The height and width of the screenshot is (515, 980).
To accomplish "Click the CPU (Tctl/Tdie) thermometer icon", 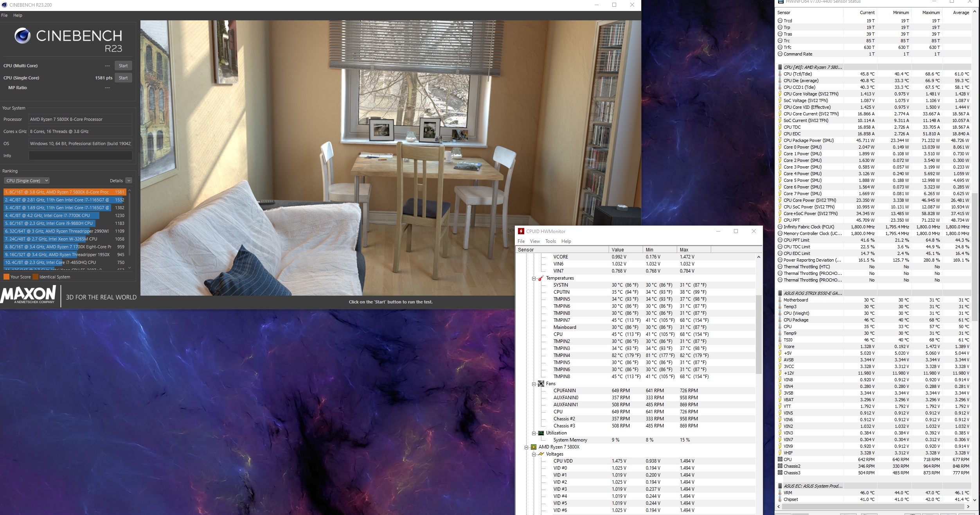I will (780, 74).
